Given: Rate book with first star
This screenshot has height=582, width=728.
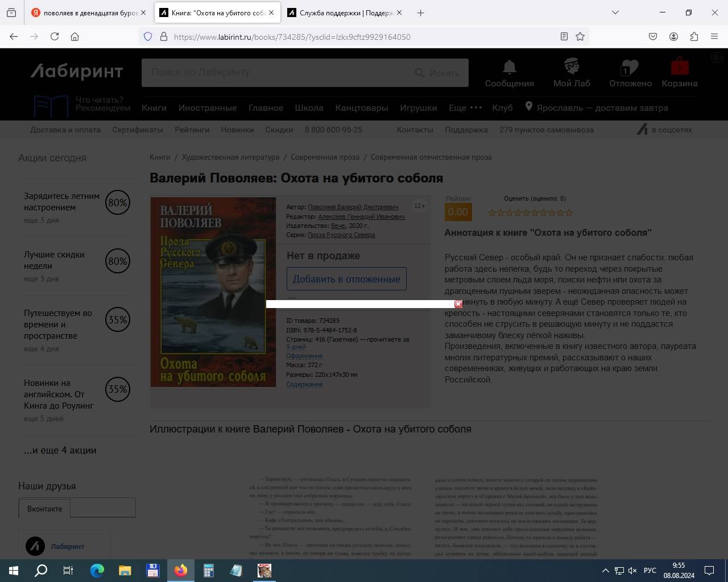Looking at the screenshot, I should [x=493, y=213].
